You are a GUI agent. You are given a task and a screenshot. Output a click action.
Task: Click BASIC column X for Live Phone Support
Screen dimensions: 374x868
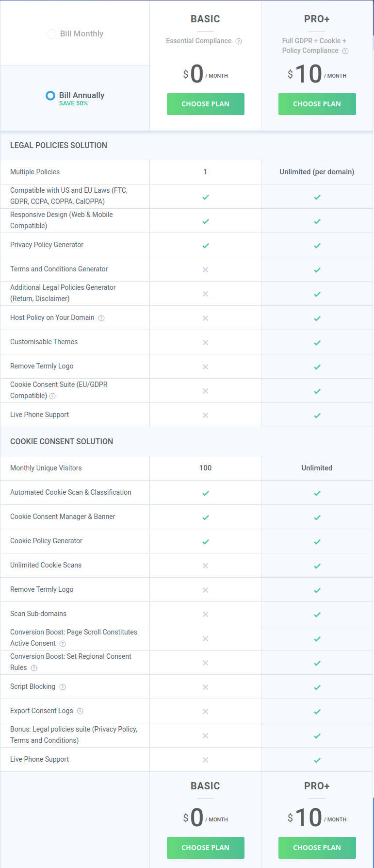[205, 415]
